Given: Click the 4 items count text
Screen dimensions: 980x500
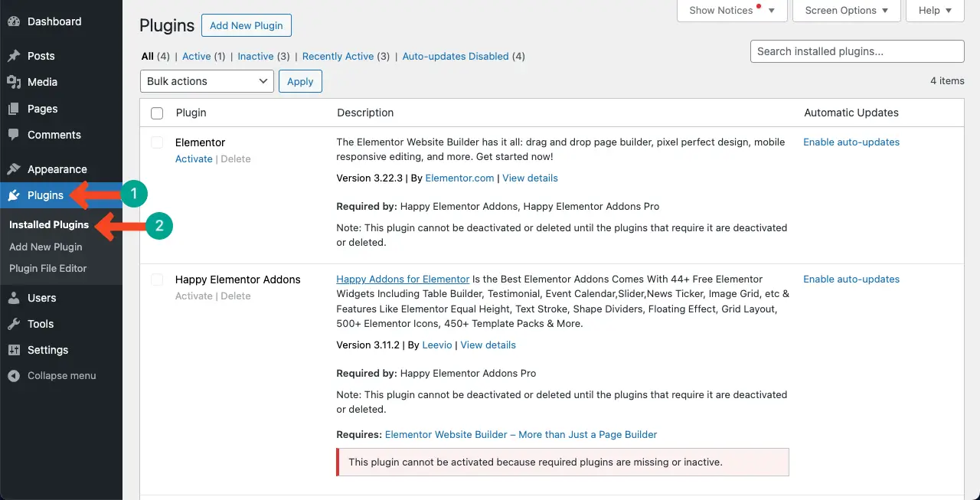Looking at the screenshot, I should pos(947,81).
